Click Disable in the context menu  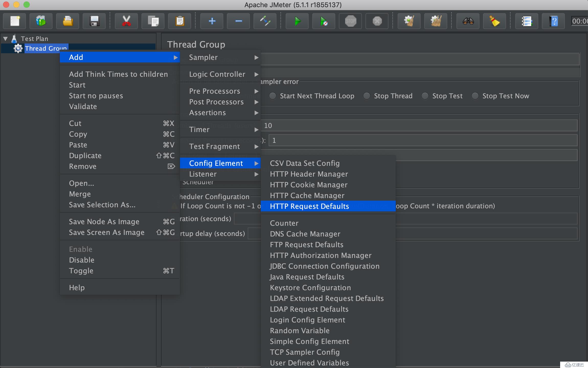120,260
